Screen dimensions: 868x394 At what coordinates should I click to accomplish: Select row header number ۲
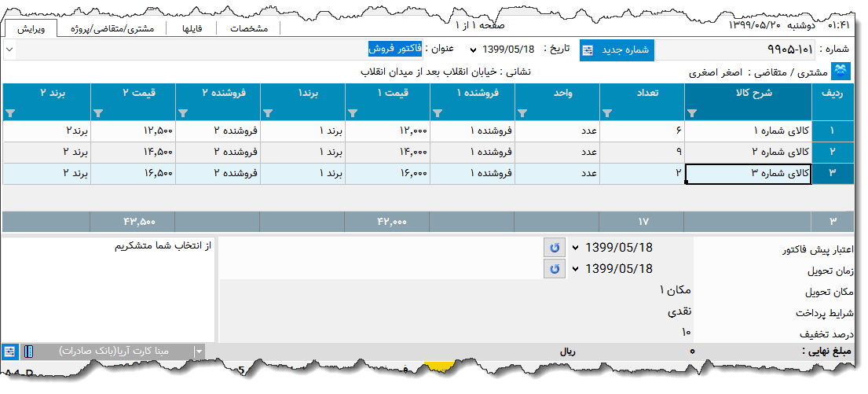pyautogui.click(x=833, y=153)
